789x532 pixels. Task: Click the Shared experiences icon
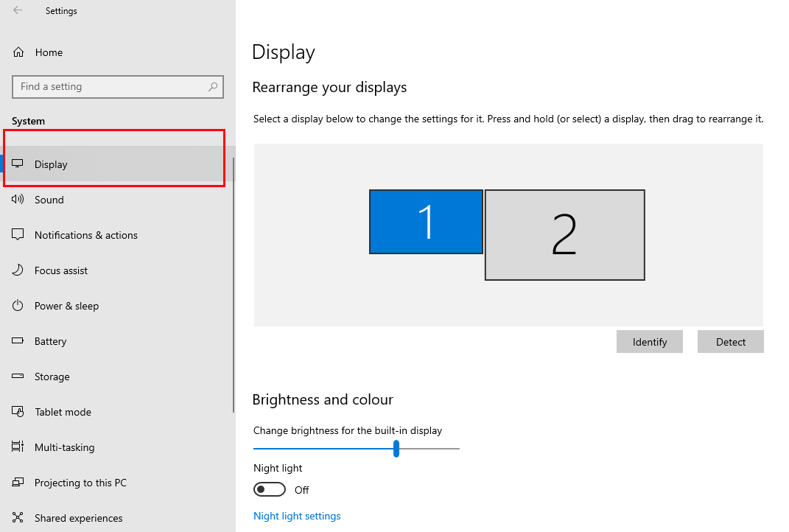pos(18,517)
